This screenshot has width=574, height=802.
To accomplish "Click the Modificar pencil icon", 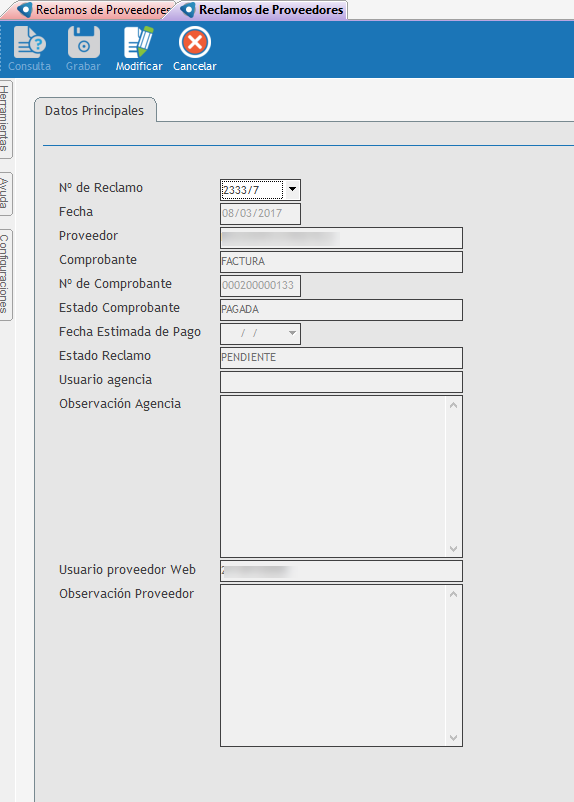I will pos(139,42).
